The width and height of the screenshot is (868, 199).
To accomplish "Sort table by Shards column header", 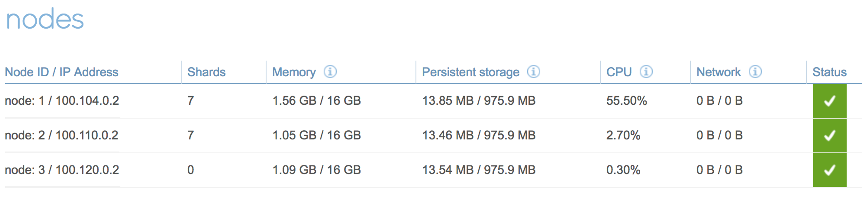I will pos(206,72).
